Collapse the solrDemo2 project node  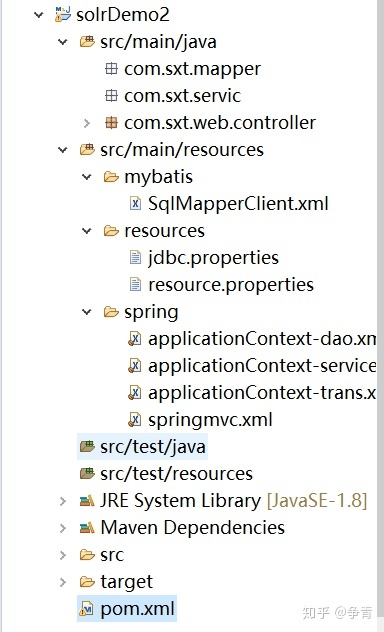pyautogui.click(x=39, y=15)
